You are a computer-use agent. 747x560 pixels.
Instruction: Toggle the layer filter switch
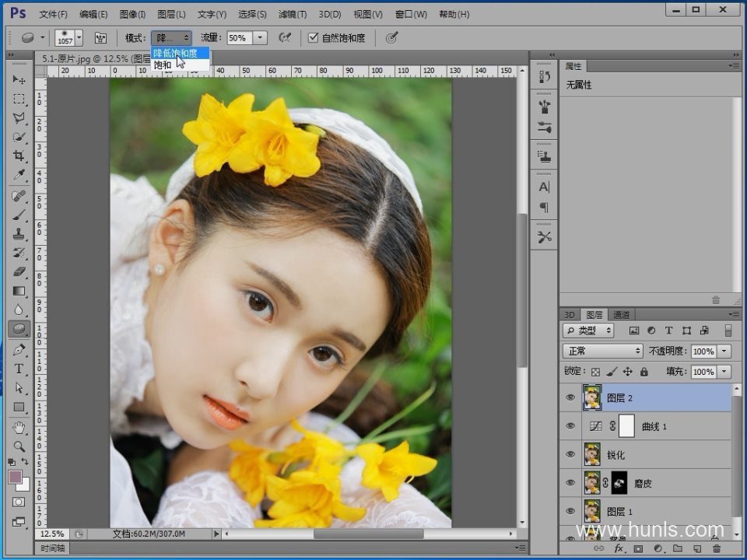click(728, 331)
